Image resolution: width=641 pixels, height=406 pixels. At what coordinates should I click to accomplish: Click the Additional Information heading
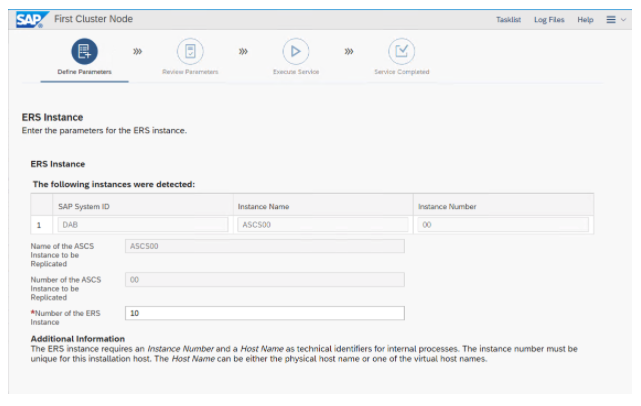tap(78, 339)
